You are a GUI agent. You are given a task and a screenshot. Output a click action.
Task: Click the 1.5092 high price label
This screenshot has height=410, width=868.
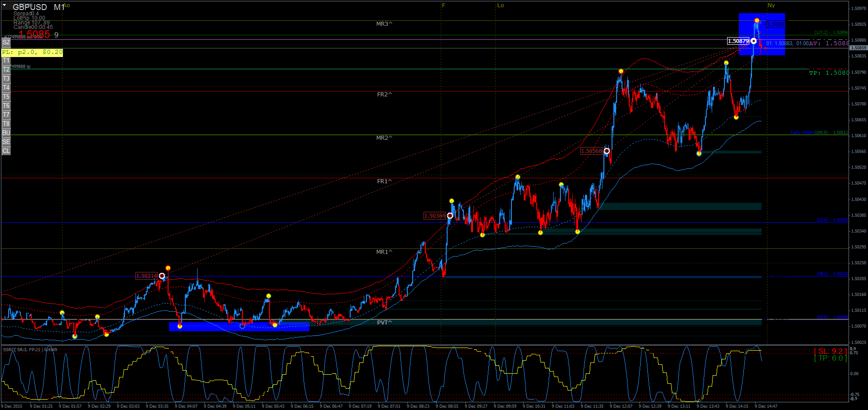pos(775,24)
